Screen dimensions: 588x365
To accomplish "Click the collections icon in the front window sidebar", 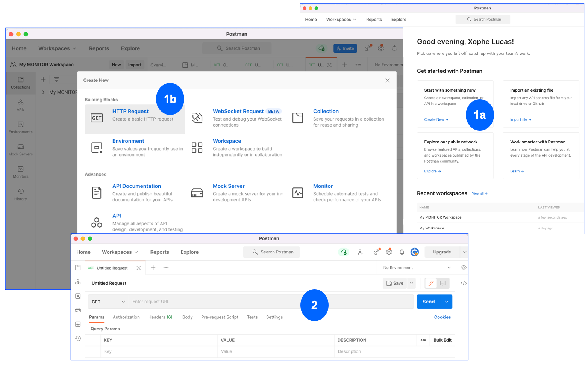I will click(x=78, y=268).
